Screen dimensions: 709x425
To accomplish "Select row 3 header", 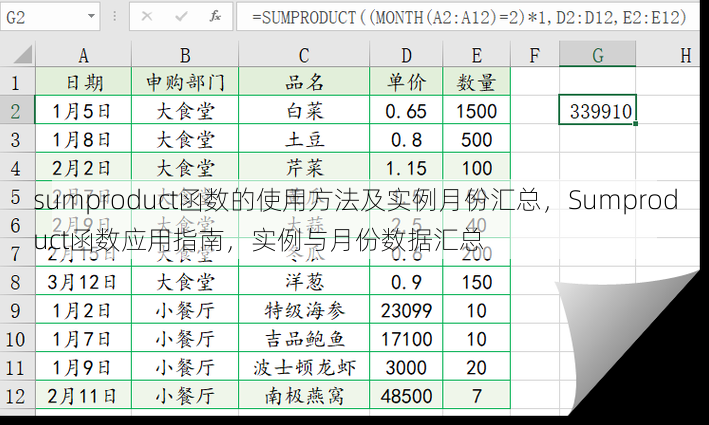I will [x=17, y=139].
